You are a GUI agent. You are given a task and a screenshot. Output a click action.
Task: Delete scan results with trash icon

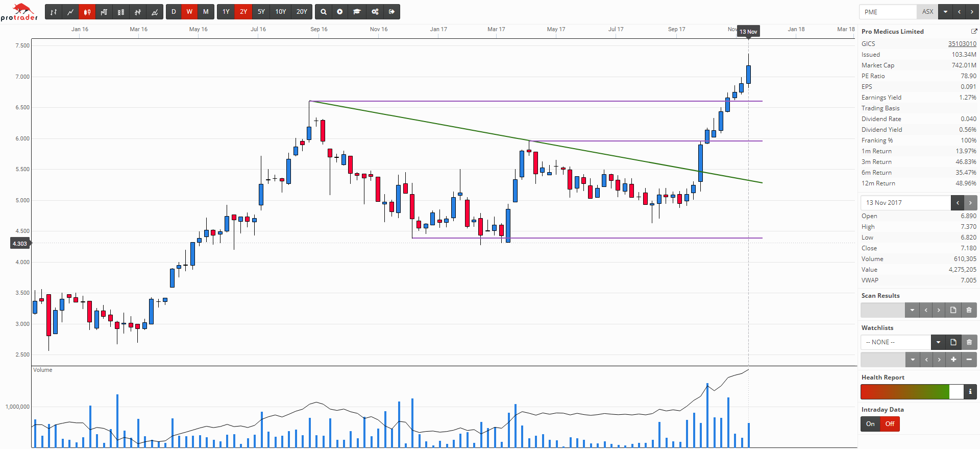(x=969, y=310)
